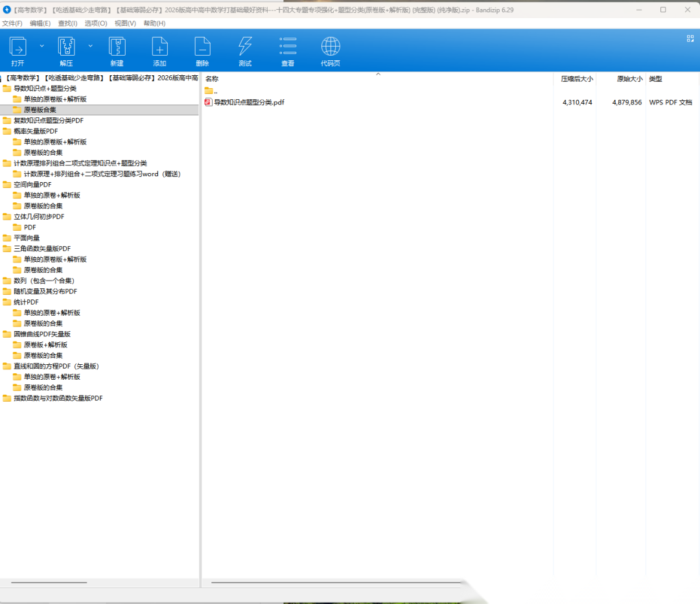Select the 立体几何初步PDF folder in tree
Viewport: 700px width, 604px height.
coord(39,216)
